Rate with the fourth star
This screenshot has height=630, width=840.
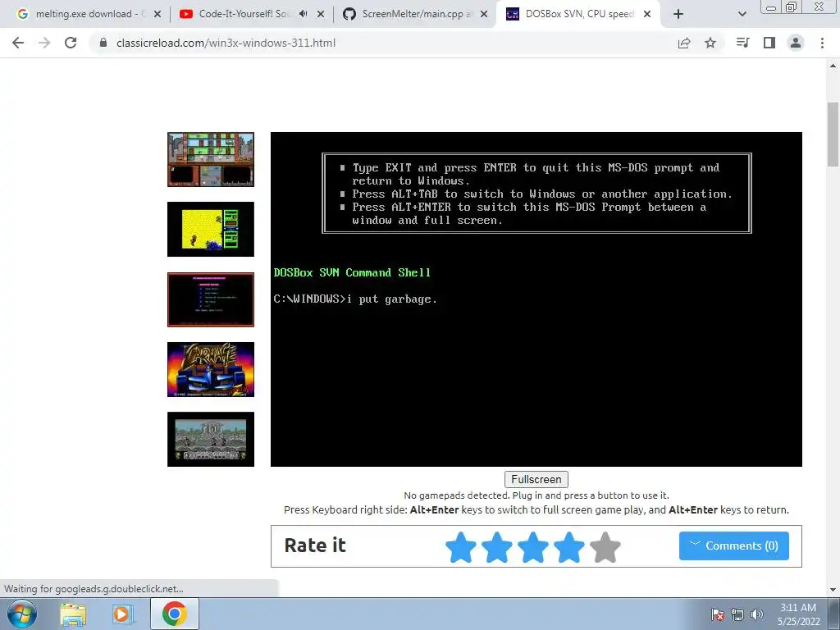coord(569,547)
